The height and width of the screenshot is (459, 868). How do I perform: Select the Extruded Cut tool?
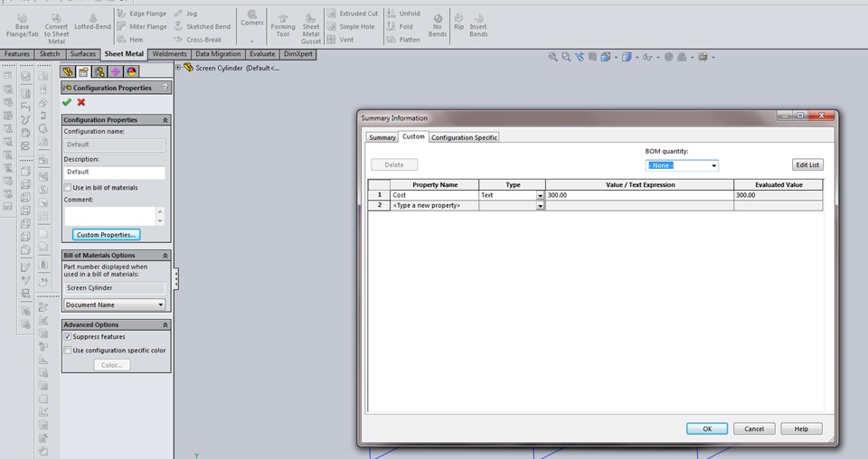[352, 14]
